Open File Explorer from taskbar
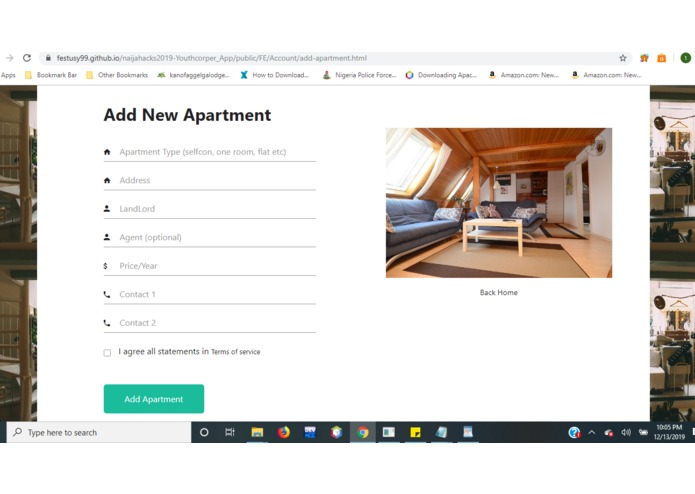The height and width of the screenshot is (494, 695). click(x=257, y=432)
